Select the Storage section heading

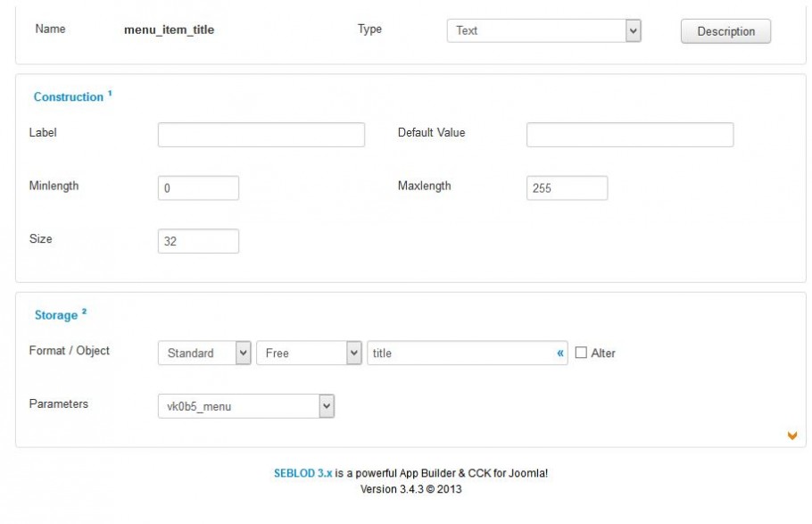tap(56, 315)
